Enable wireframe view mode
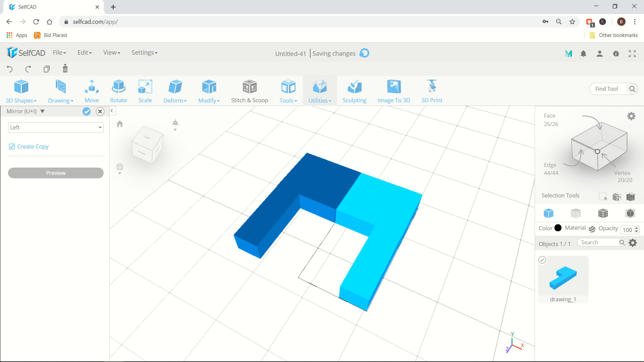The height and width of the screenshot is (362, 644). click(576, 213)
